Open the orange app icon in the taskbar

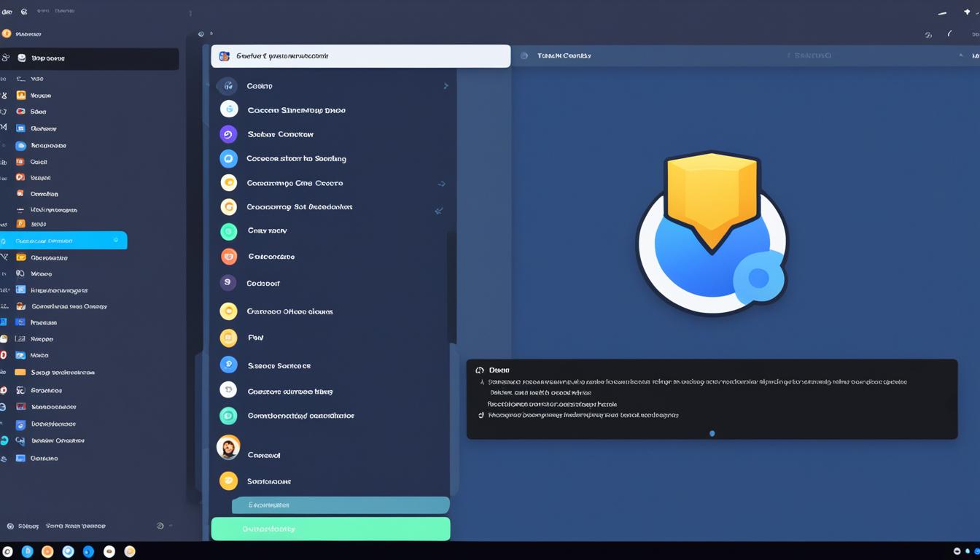[x=47, y=551]
